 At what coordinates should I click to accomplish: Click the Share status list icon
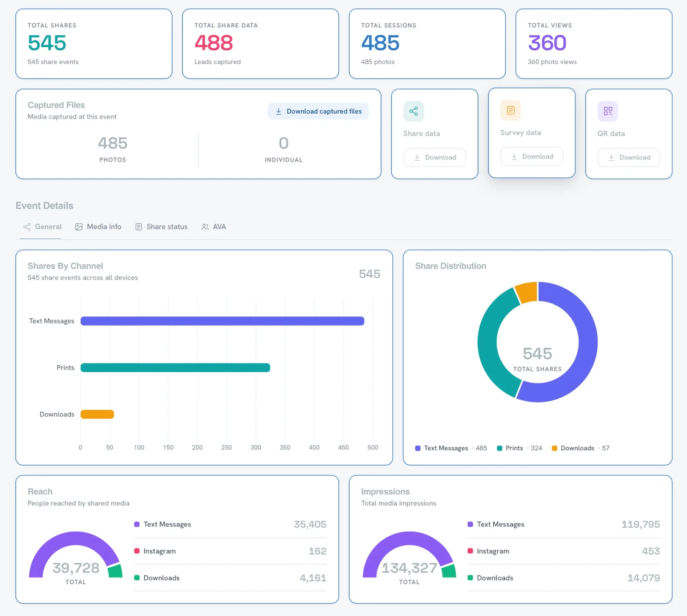point(139,227)
